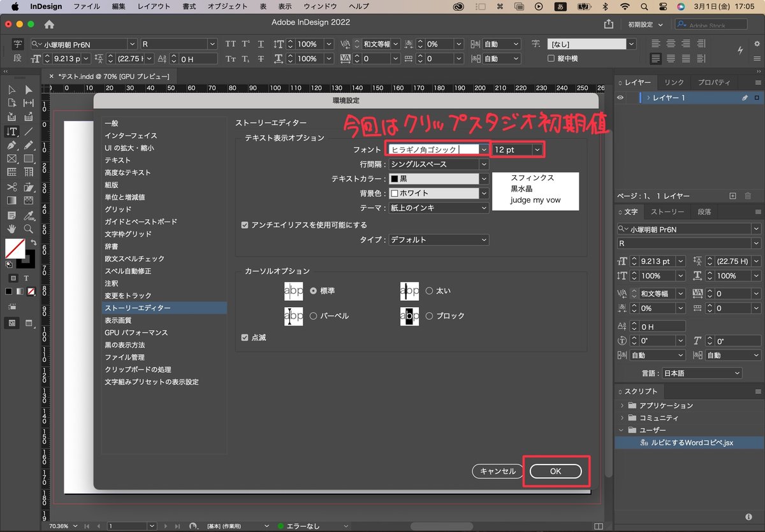Select the Type tool in the toolbar
765x532 pixels.
tap(11, 131)
